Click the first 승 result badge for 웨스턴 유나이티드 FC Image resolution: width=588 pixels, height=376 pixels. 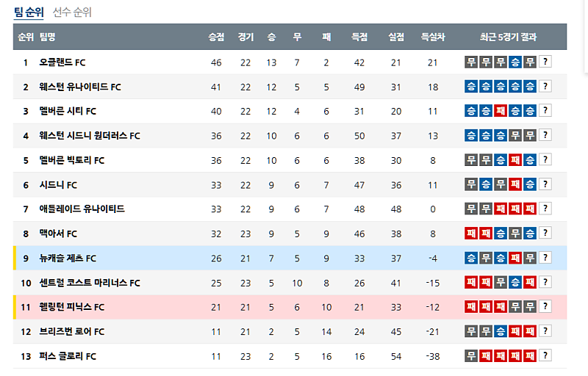click(x=471, y=87)
